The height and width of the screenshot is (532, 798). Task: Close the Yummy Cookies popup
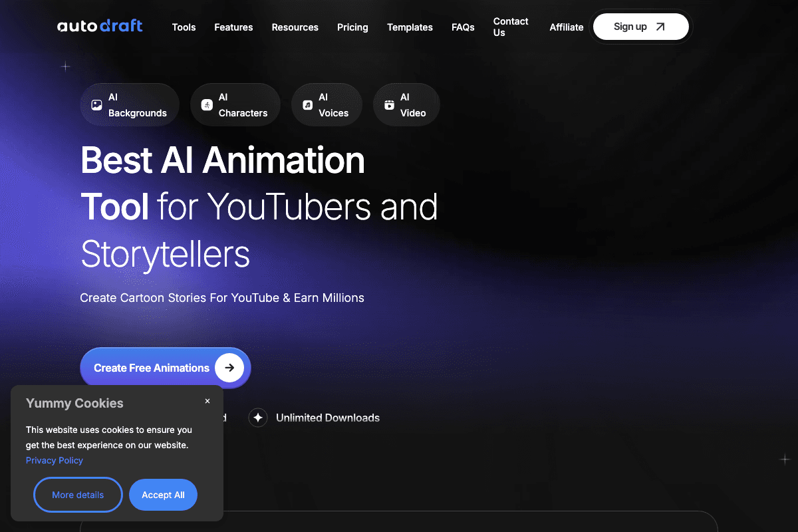coord(207,401)
